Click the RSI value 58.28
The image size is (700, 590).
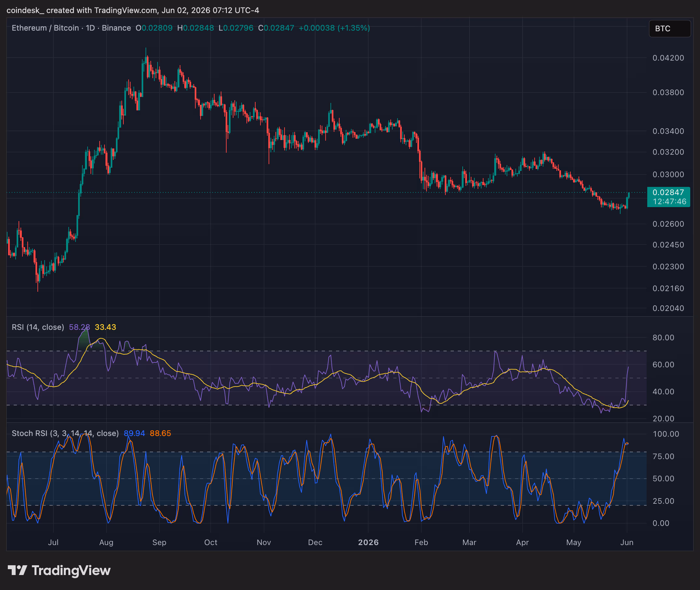[79, 327]
